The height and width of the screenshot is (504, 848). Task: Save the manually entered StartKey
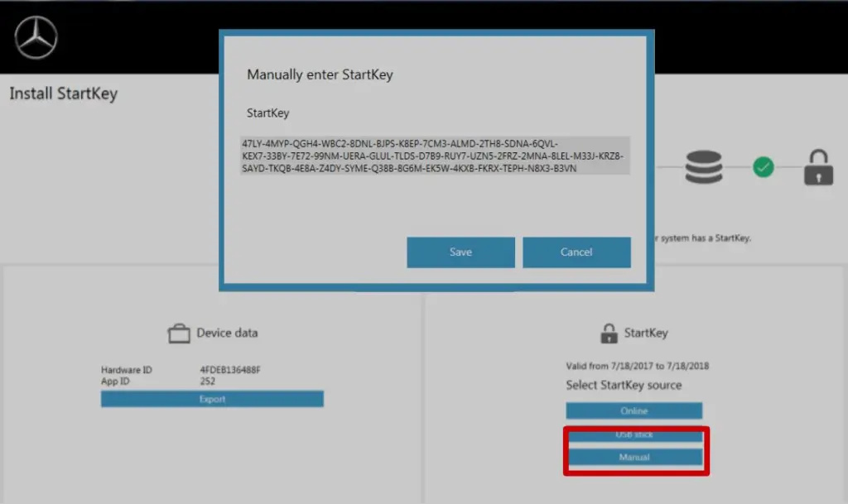[460, 252]
